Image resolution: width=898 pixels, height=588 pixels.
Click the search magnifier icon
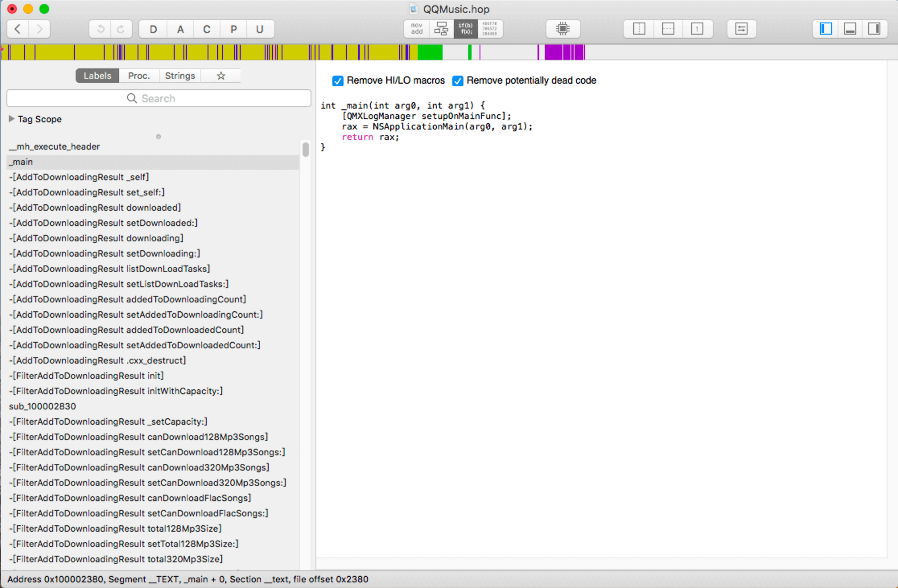[132, 98]
